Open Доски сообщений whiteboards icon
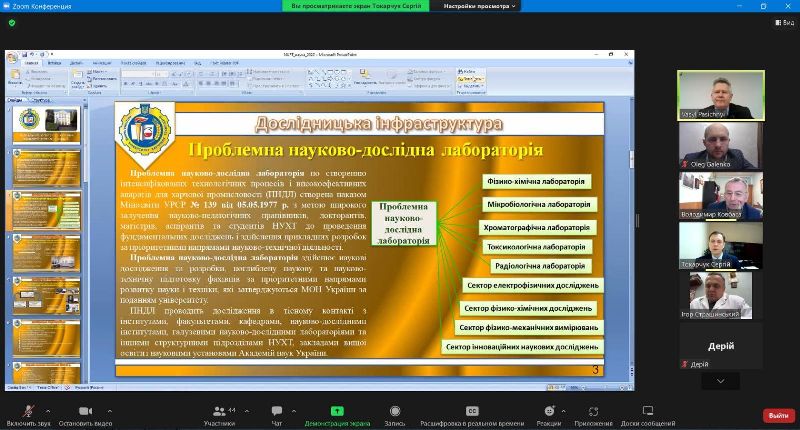The height and width of the screenshot is (430, 800). pyautogui.click(x=648, y=411)
